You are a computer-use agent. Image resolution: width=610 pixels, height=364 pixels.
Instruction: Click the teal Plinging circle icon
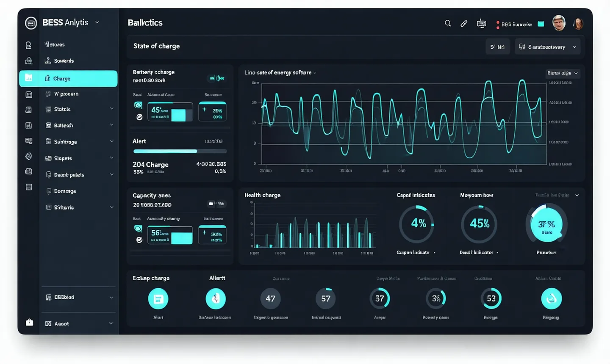tap(551, 298)
